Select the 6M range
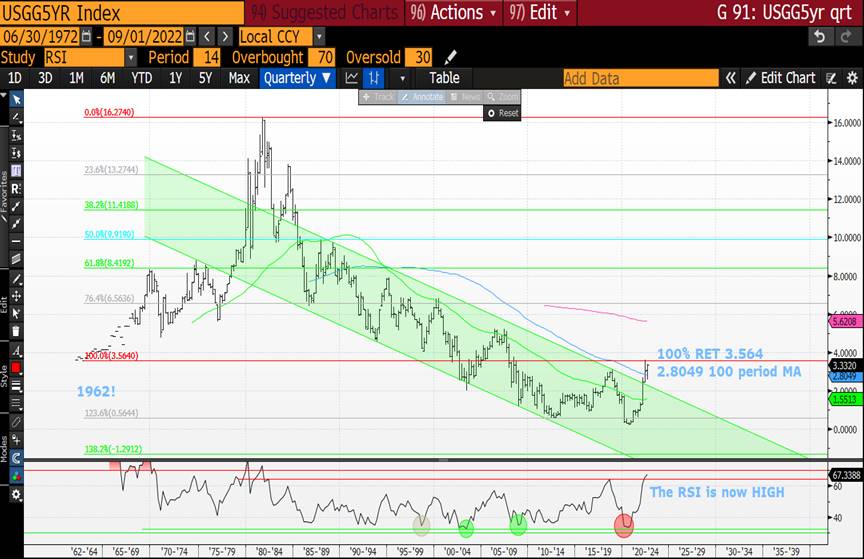 [x=107, y=78]
